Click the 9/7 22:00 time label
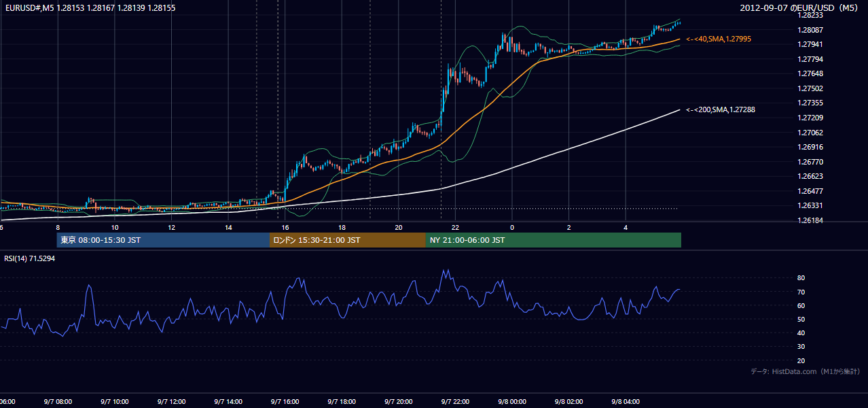The width and height of the screenshot is (868, 408). click(x=455, y=402)
